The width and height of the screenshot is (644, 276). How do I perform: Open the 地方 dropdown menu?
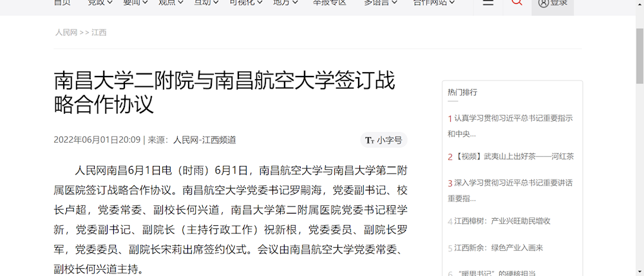point(285,2)
